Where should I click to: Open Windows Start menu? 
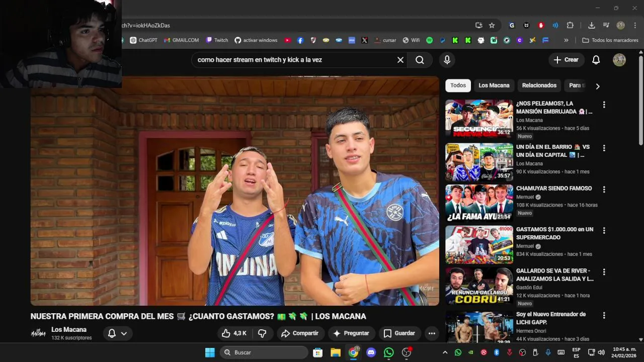click(210, 352)
